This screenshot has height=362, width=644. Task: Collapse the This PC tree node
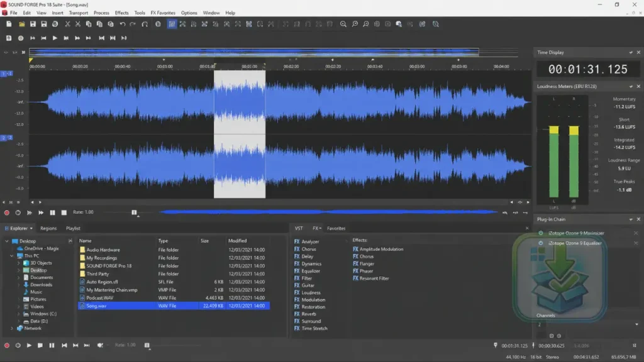pyautogui.click(x=12, y=256)
